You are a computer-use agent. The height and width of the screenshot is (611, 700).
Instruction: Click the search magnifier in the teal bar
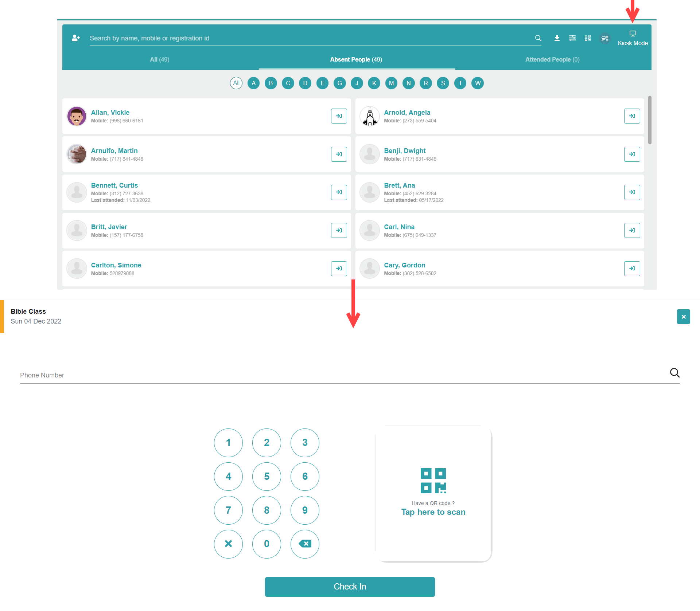538,38
